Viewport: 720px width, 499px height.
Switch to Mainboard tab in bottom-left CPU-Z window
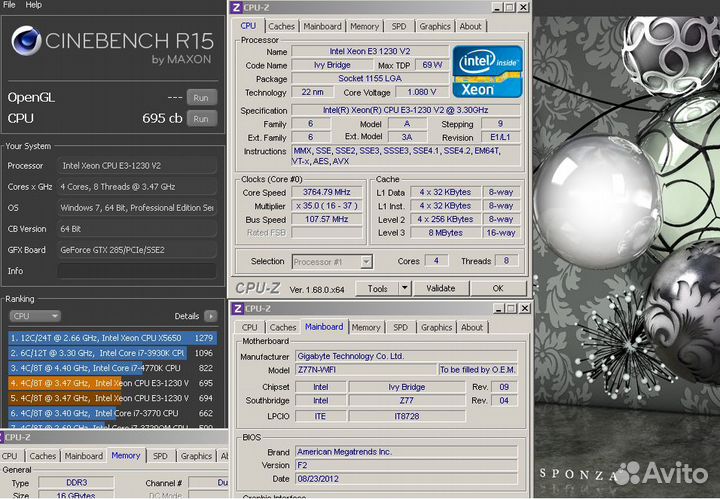coord(84,456)
